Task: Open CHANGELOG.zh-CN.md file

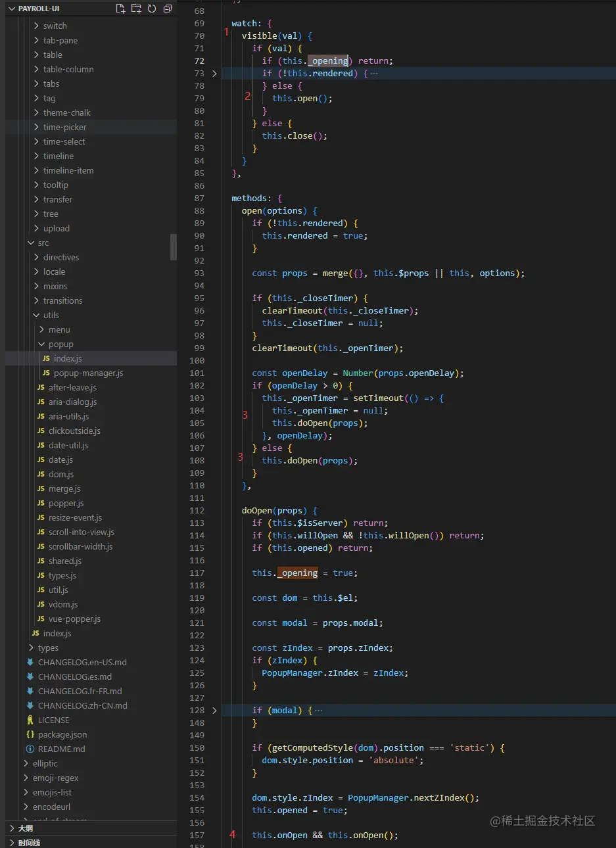Action: pyautogui.click(x=83, y=705)
